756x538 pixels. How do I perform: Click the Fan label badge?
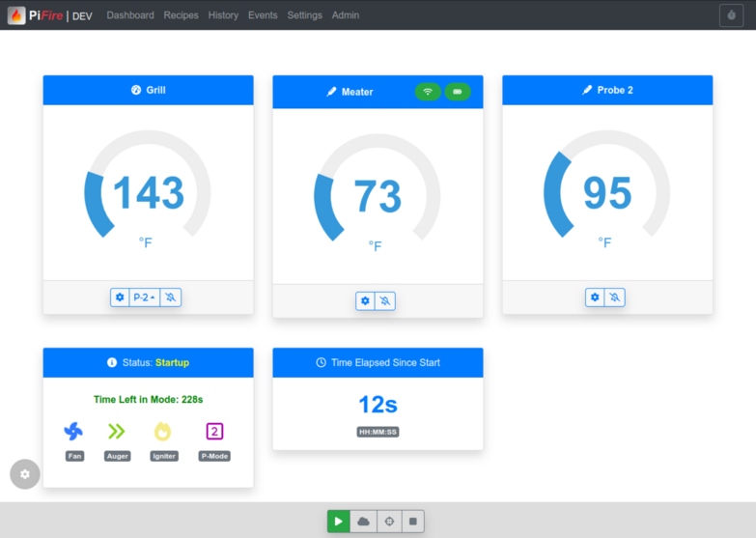point(74,456)
